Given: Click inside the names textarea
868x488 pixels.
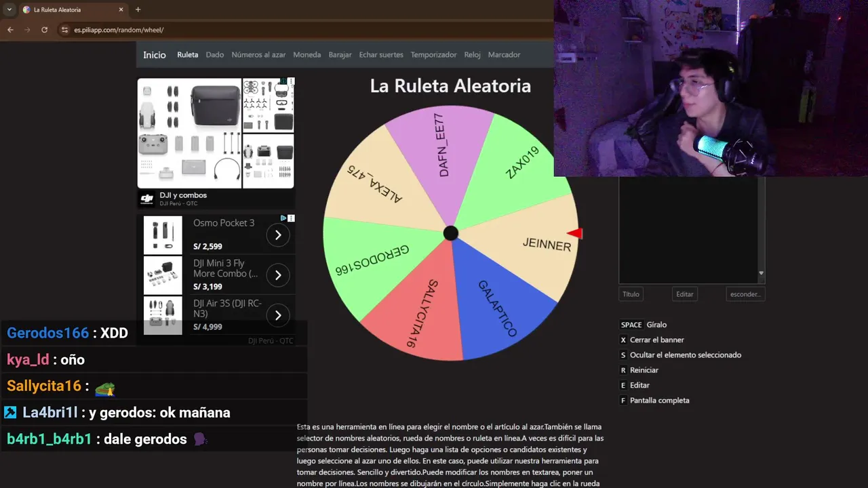Looking at the screenshot, I should (x=688, y=229).
